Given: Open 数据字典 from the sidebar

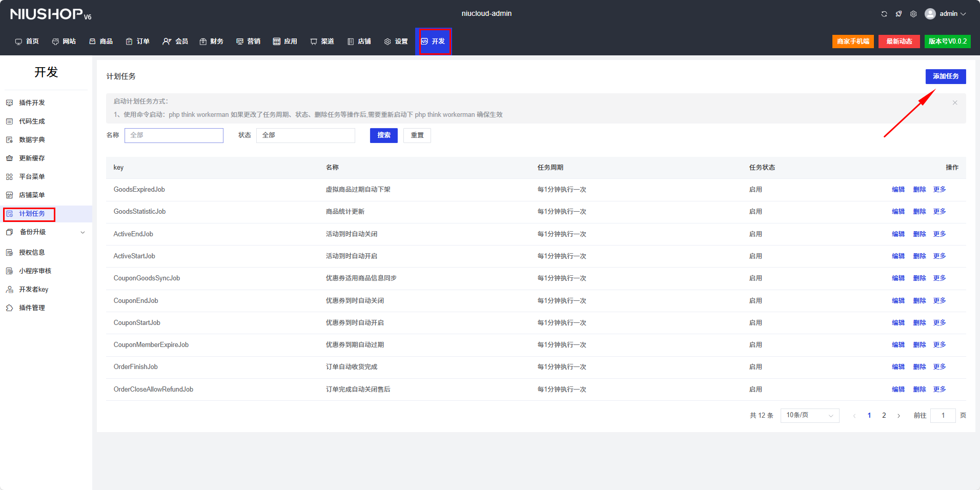Looking at the screenshot, I should click(32, 139).
